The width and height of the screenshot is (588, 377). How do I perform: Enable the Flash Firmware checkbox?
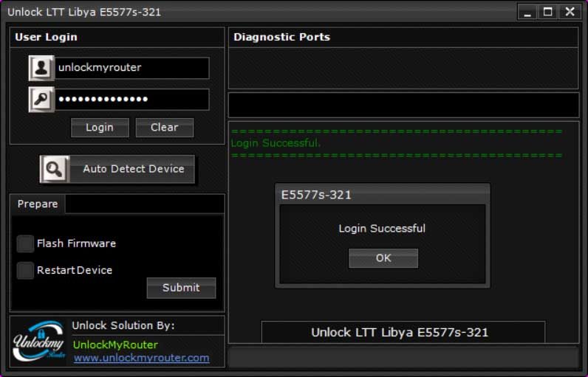click(26, 243)
